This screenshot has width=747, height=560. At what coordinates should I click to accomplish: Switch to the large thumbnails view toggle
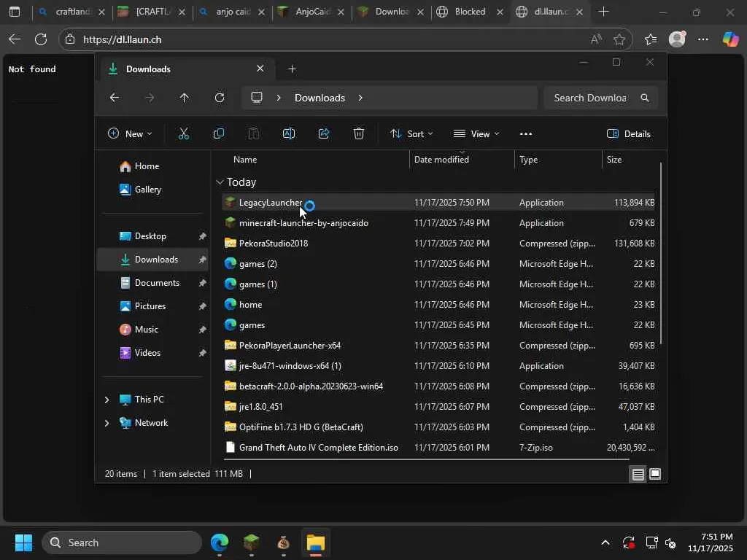[x=655, y=475]
